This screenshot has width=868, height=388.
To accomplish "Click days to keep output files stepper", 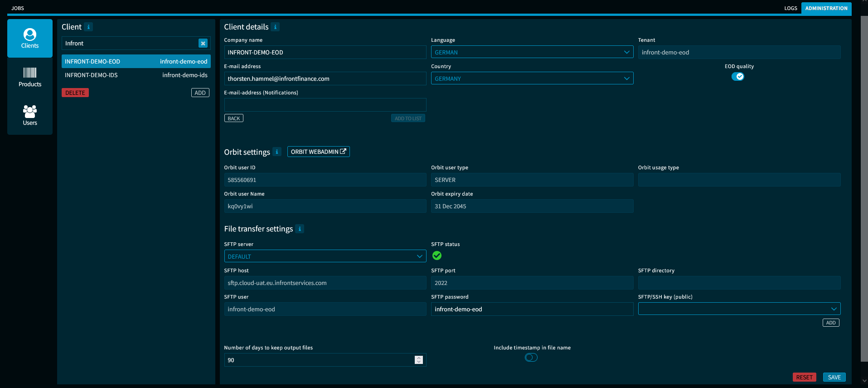I will coord(419,360).
